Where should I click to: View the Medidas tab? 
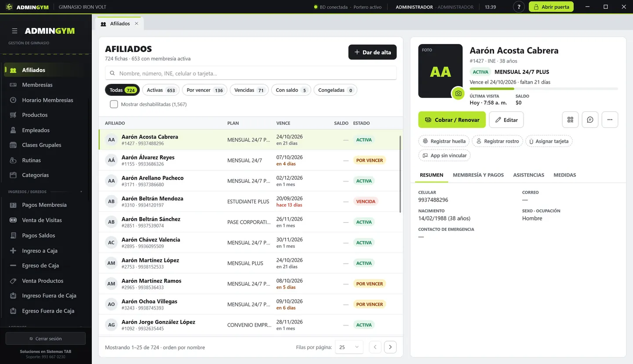click(565, 175)
